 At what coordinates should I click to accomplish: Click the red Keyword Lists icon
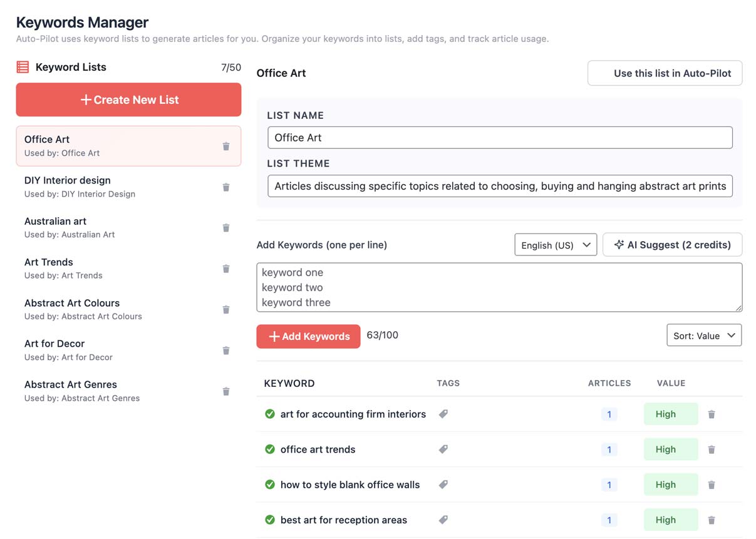pyautogui.click(x=23, y=66)
